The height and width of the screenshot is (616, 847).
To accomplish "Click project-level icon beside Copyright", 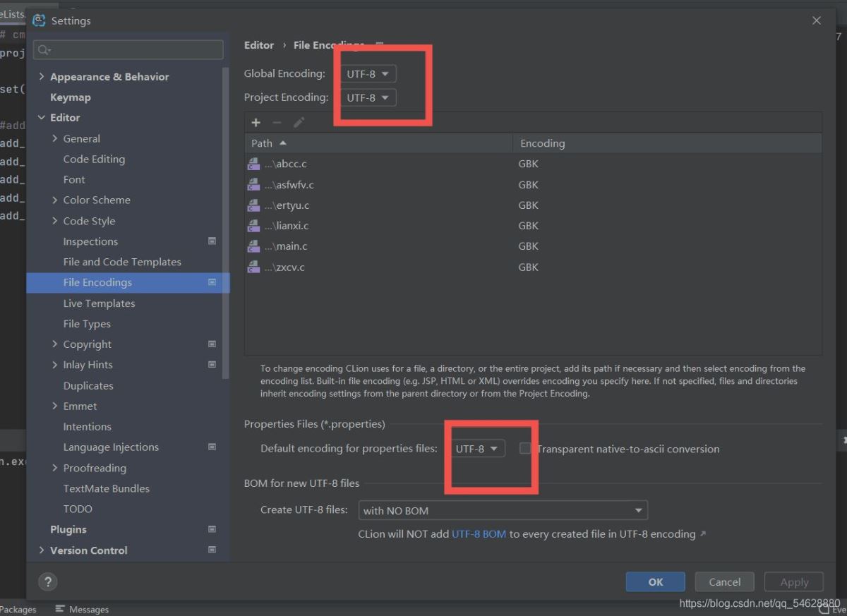I will point(212,344).
